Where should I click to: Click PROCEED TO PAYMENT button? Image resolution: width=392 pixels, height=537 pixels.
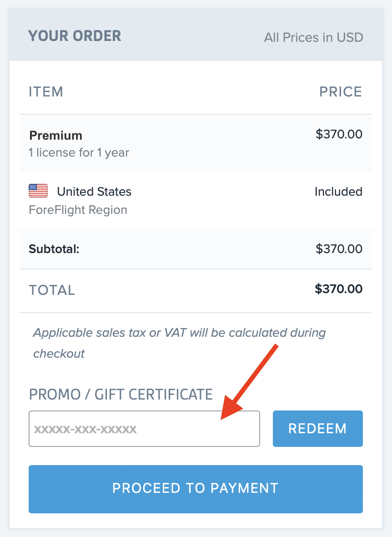[x=196, y=489]
